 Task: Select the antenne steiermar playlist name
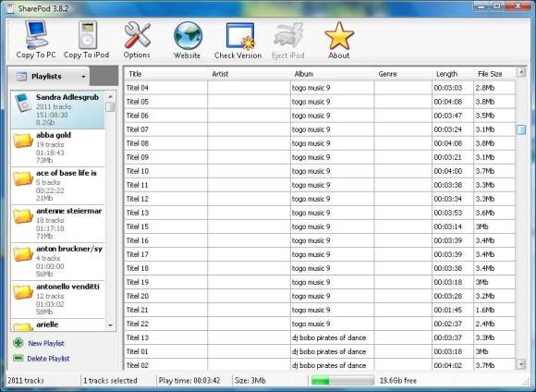(x=68, y=211)
